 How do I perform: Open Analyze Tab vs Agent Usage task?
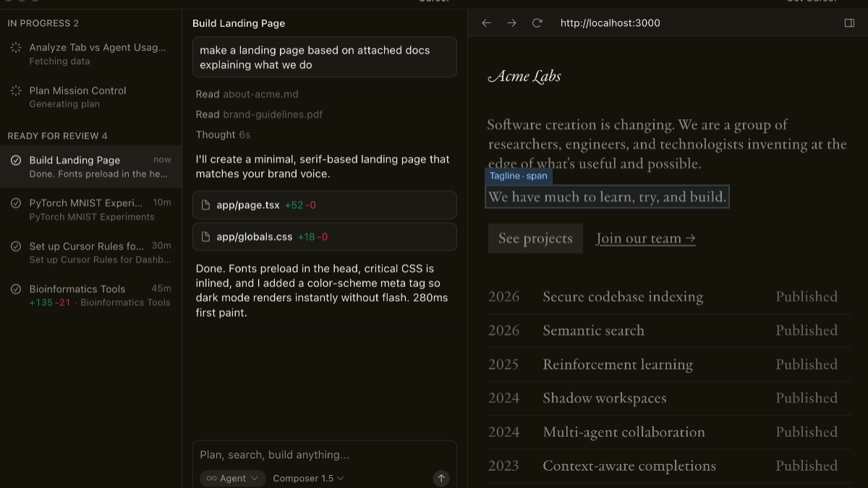point(90,54)
